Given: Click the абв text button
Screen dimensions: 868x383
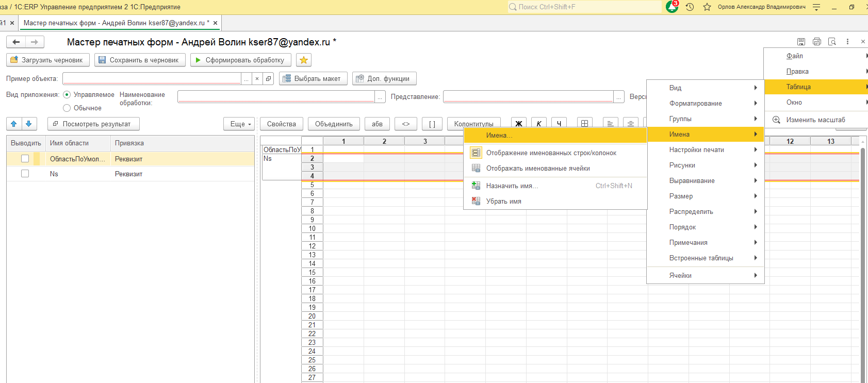Looking at the screenshot, I should click(x=378, y=124).
